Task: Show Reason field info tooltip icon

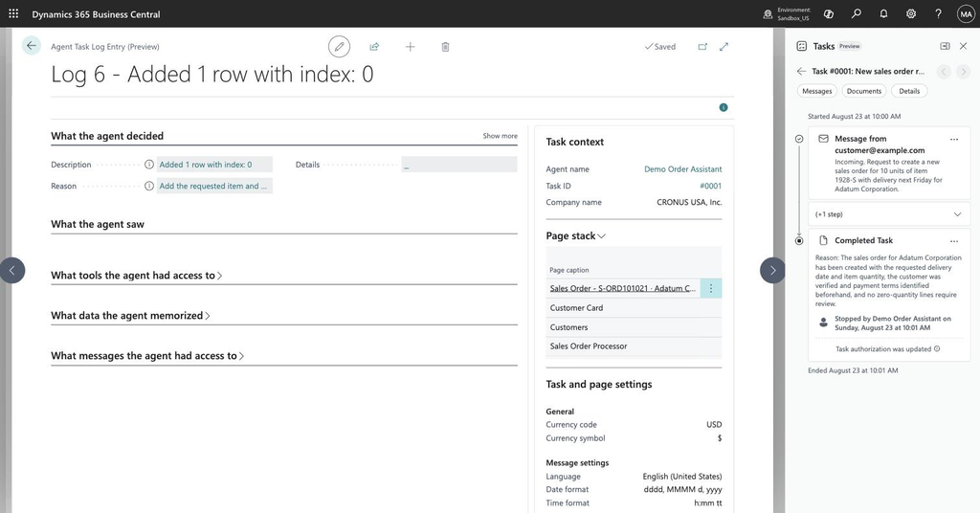Action: click(148, 186)
